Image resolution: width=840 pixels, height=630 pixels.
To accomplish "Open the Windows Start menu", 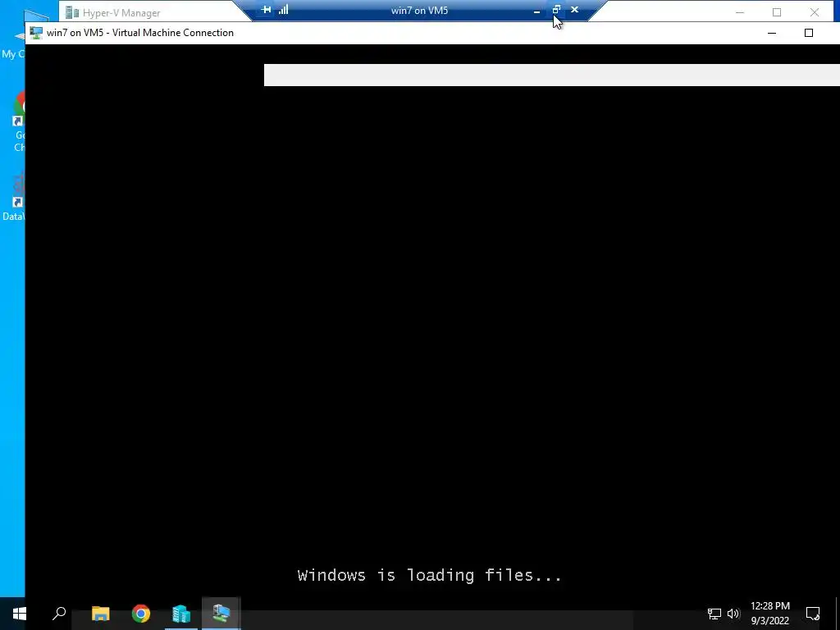I will [20, 614].
